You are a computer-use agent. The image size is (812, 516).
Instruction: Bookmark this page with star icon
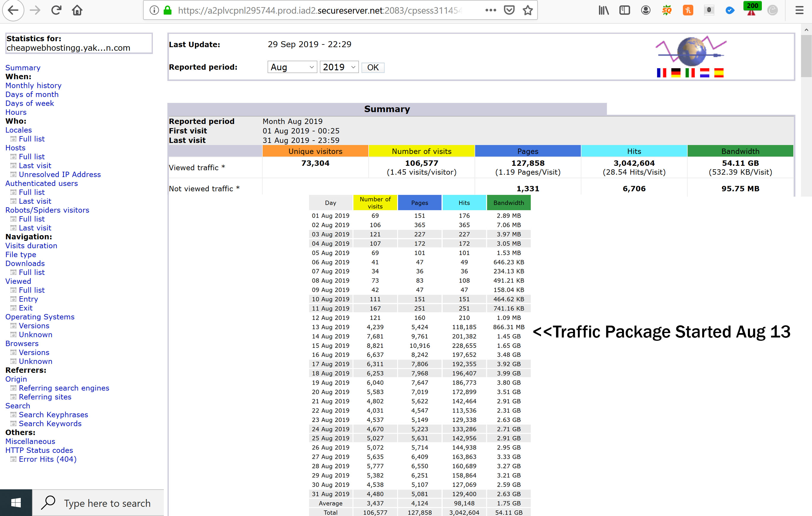(x=527, y=10)
